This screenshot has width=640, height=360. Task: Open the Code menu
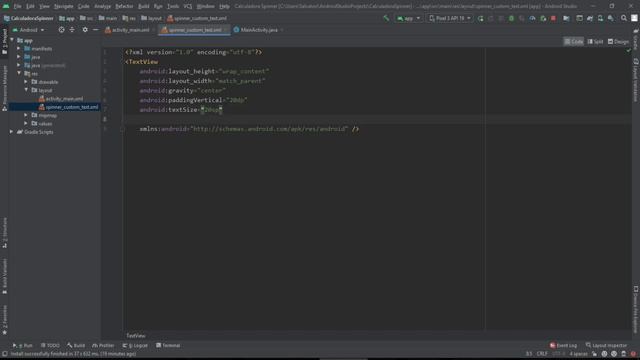[x=84, y=6]
